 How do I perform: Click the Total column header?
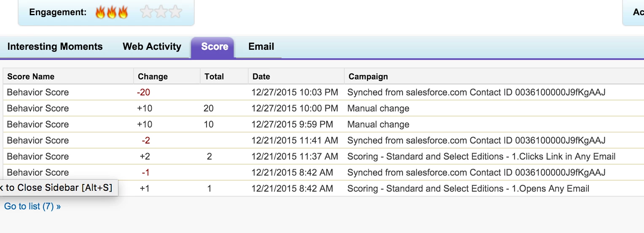tap(214, 76)
